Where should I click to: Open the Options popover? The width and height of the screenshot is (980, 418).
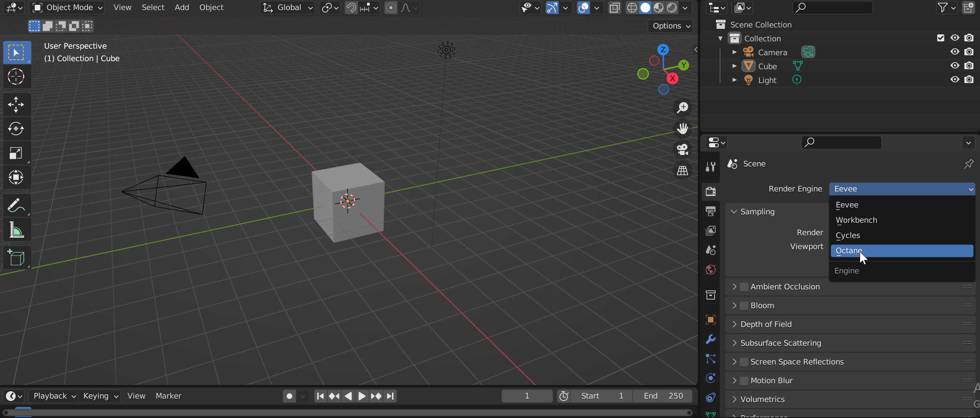tap(671, 26)
